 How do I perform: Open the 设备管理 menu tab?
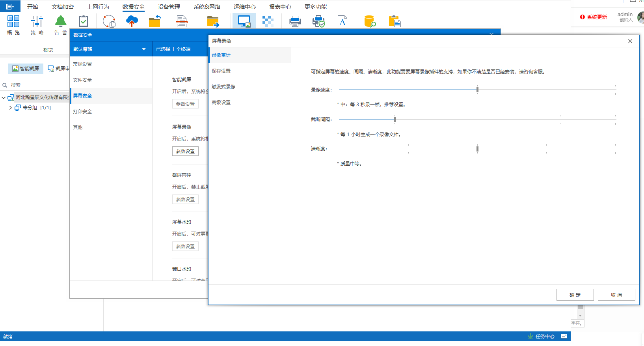point(169,7)
